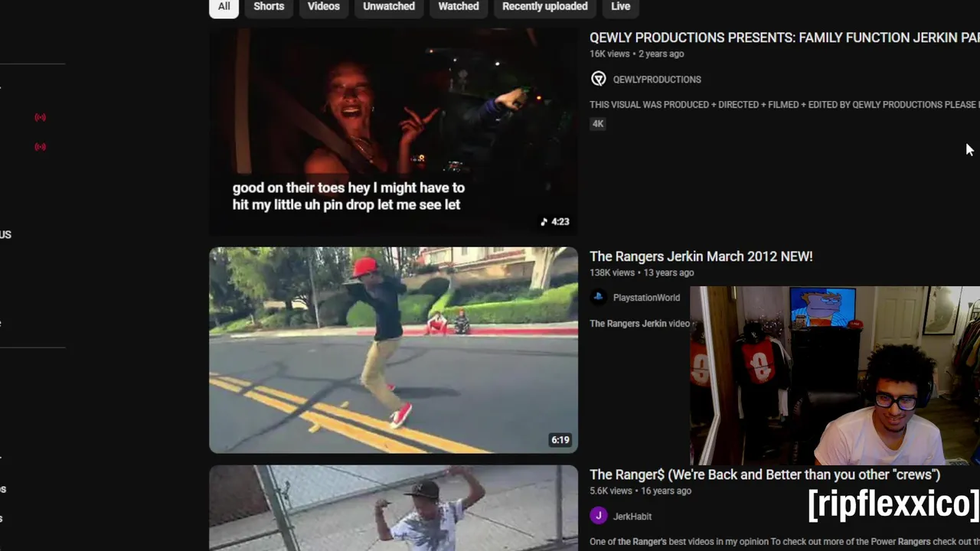980x551 pixels.
Task: Click the QEWLYPRODUCTIONS channel avatar icon
Action: tap(599, 79)
